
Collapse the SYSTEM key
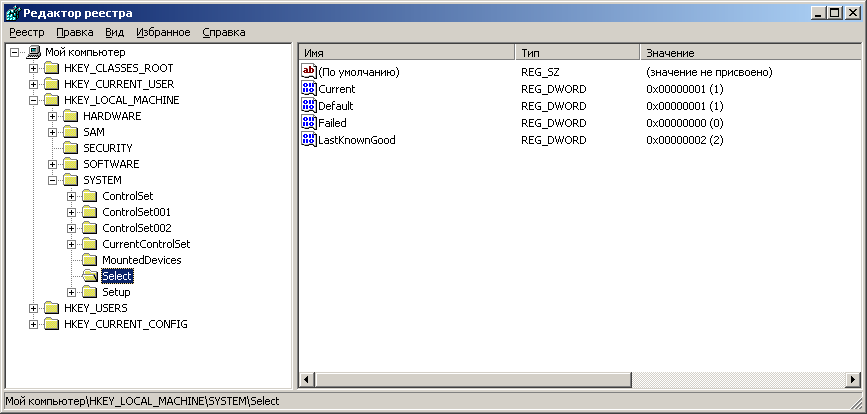pyautogui.click(x=53, y=180)
